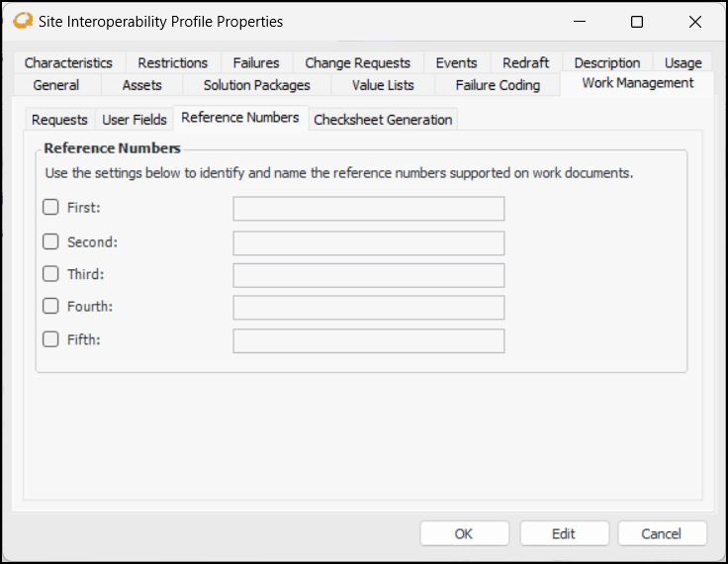728x564 pixels.
Task: Switch to the Characteristics tab
Action: (69, 62)
